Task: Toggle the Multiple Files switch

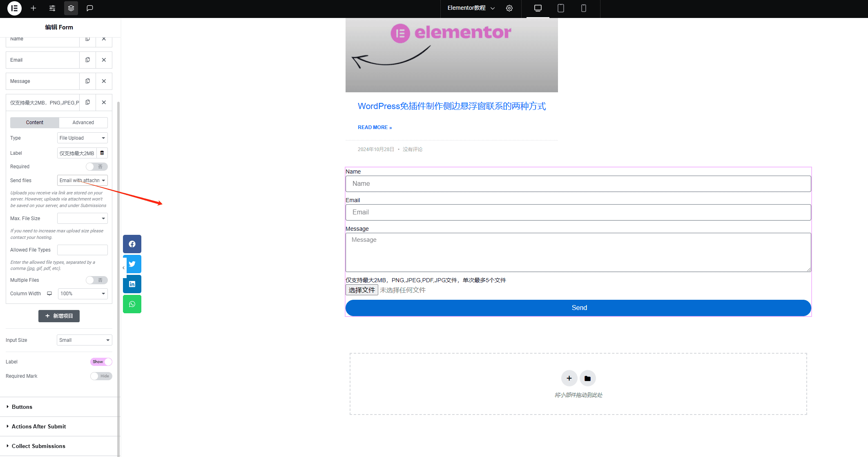Action: coord(97,280)
